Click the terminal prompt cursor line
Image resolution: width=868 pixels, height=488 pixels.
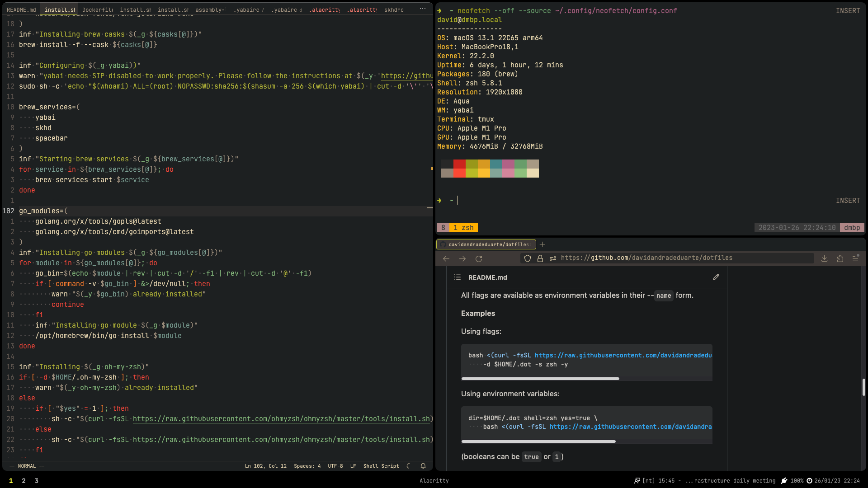click(458, 200)
